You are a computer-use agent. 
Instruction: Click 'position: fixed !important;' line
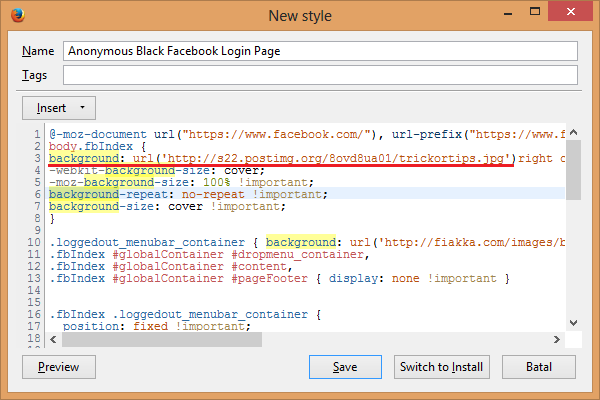click(x=157, y=326)
